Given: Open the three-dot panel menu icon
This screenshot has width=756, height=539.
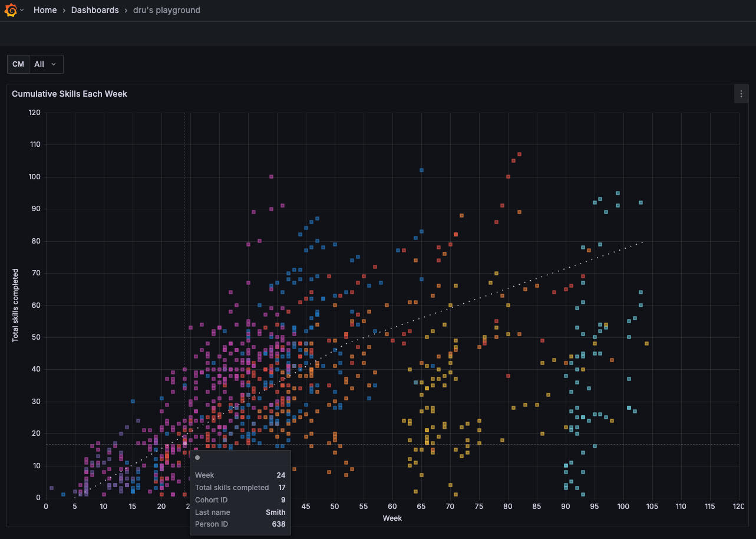Looking at the screenshot, I should pos(741,94).
